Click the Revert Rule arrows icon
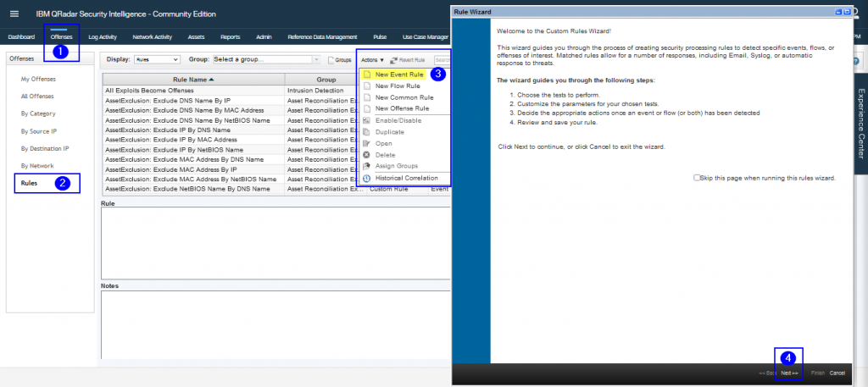The width and height of the screenshot is (868, 387). click(393, 60)
